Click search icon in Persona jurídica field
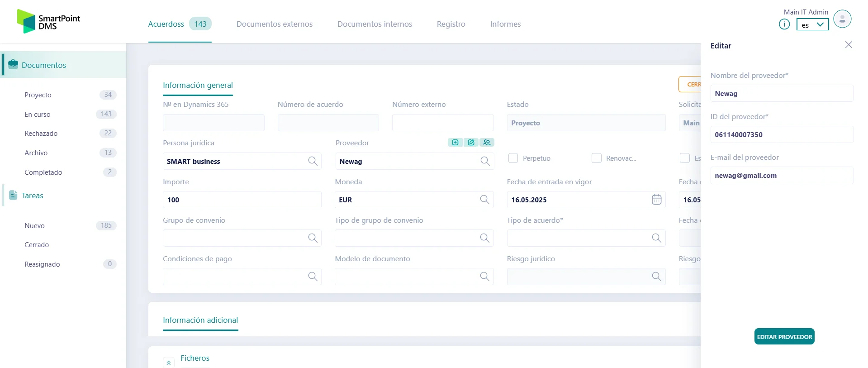868x368 pixels. (313, 161)
